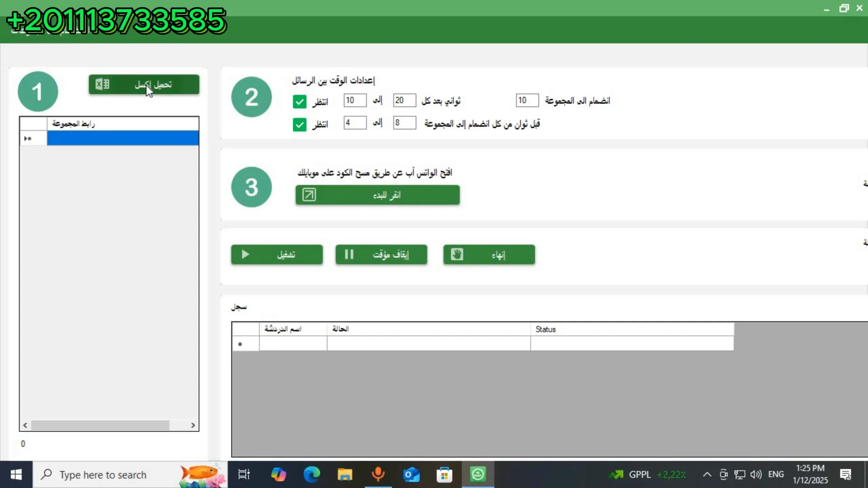Click the taskbar search box

(x=130, y=474)
